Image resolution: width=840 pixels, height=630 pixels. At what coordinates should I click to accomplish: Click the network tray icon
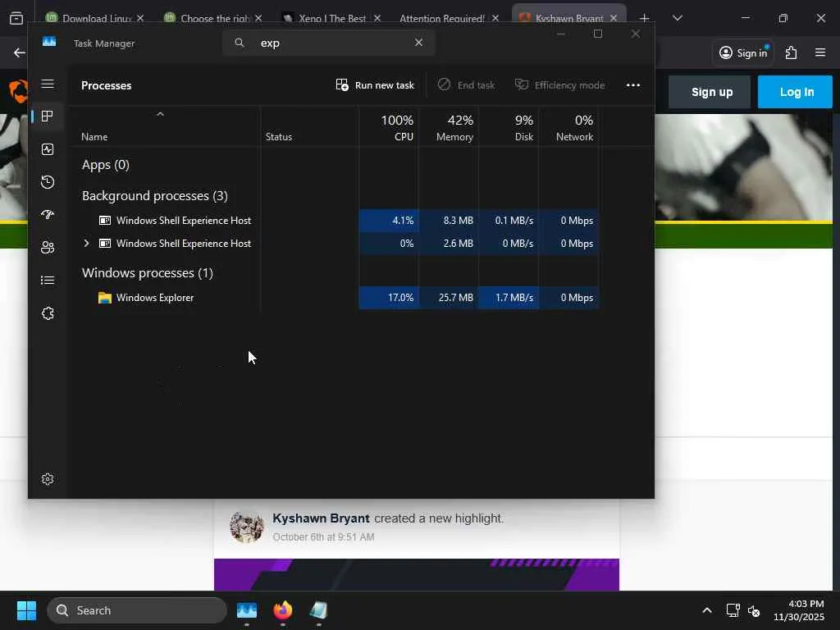[733, 610]
